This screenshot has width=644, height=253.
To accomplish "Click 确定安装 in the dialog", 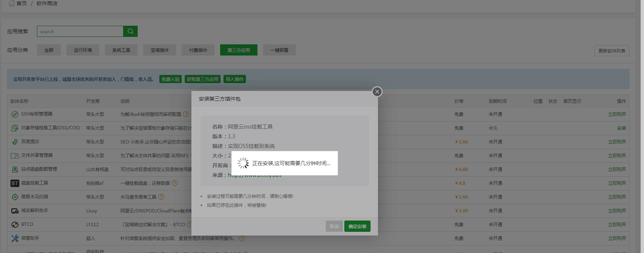I will [x=357, y=226].
